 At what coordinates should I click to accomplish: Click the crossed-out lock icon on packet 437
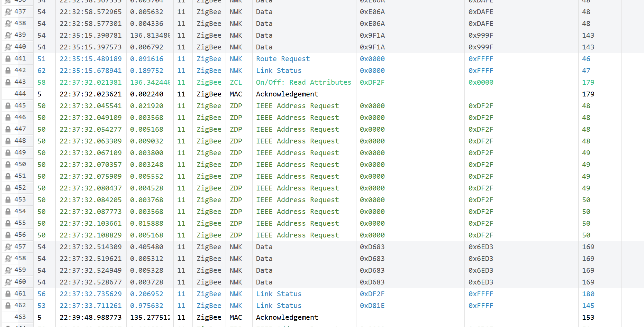coord(8,12)
